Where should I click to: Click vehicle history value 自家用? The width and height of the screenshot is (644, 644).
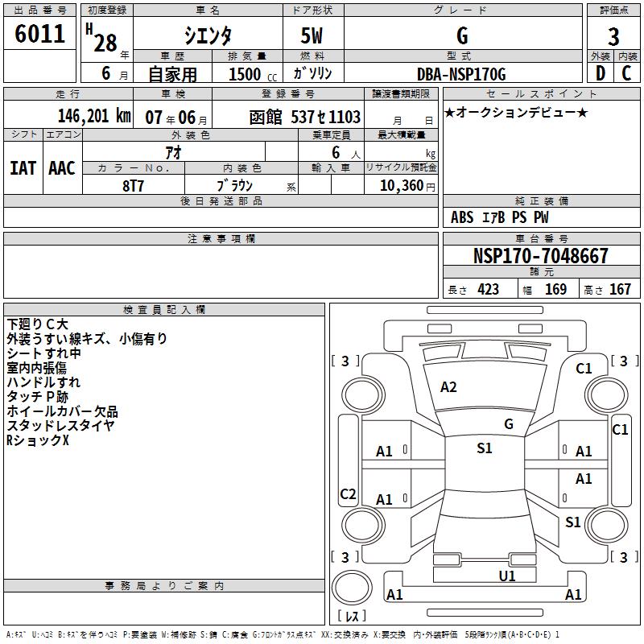tap(172, 74)
